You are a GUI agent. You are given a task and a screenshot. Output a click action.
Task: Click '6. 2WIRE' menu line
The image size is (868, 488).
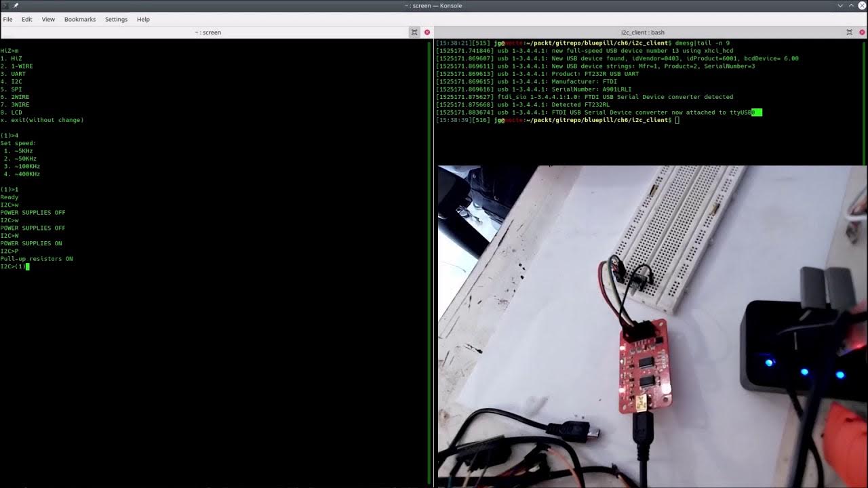[x=15, y=97]
